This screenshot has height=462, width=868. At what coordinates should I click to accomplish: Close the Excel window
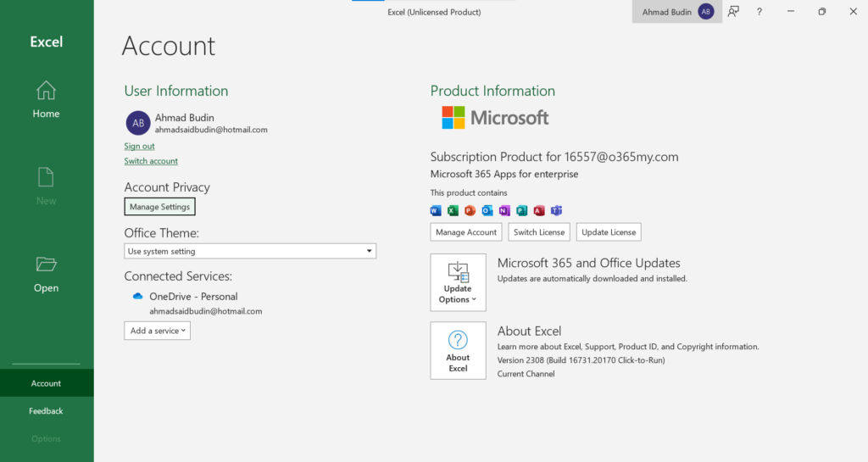853,12
